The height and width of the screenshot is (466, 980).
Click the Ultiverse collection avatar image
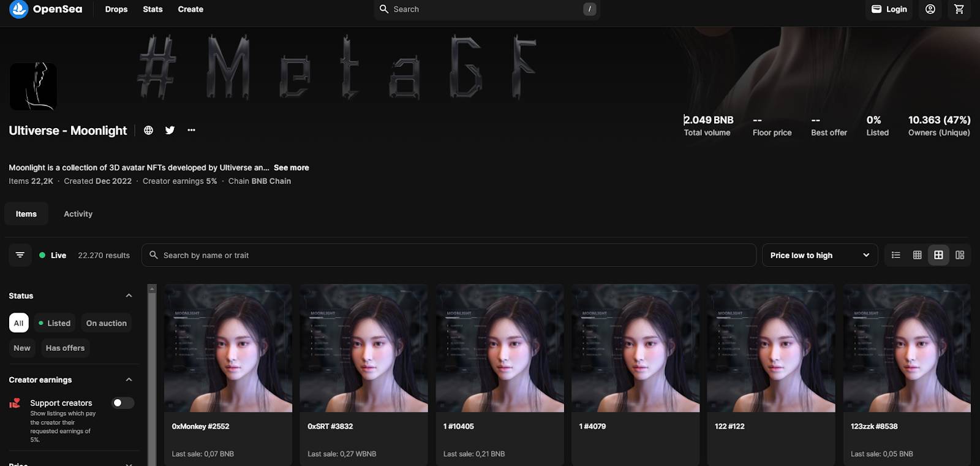[33, 86]
